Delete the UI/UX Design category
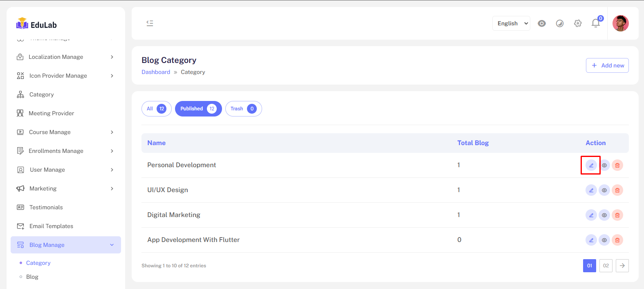The width and height of the screenshot is (644, 289). point(617,190)
